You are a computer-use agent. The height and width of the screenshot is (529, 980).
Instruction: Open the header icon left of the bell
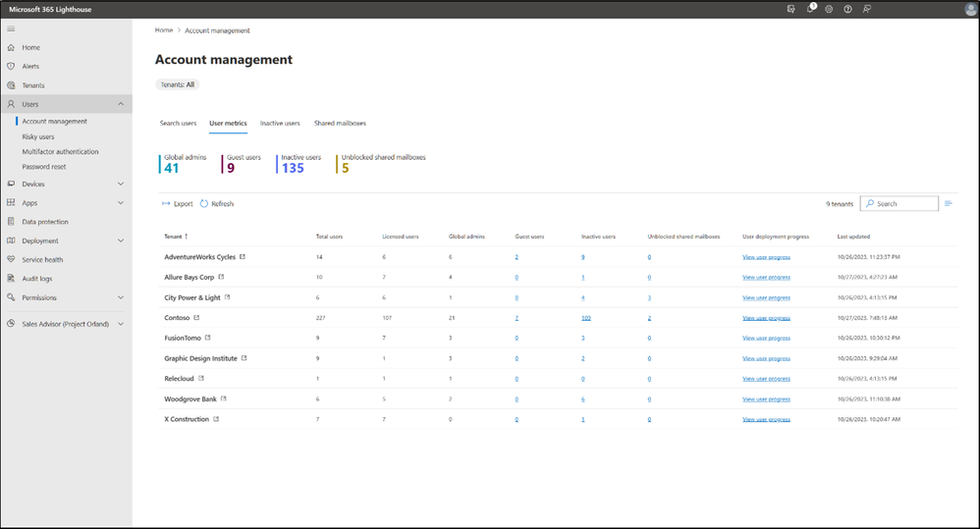pyautogui.click(x=791, y=10)
